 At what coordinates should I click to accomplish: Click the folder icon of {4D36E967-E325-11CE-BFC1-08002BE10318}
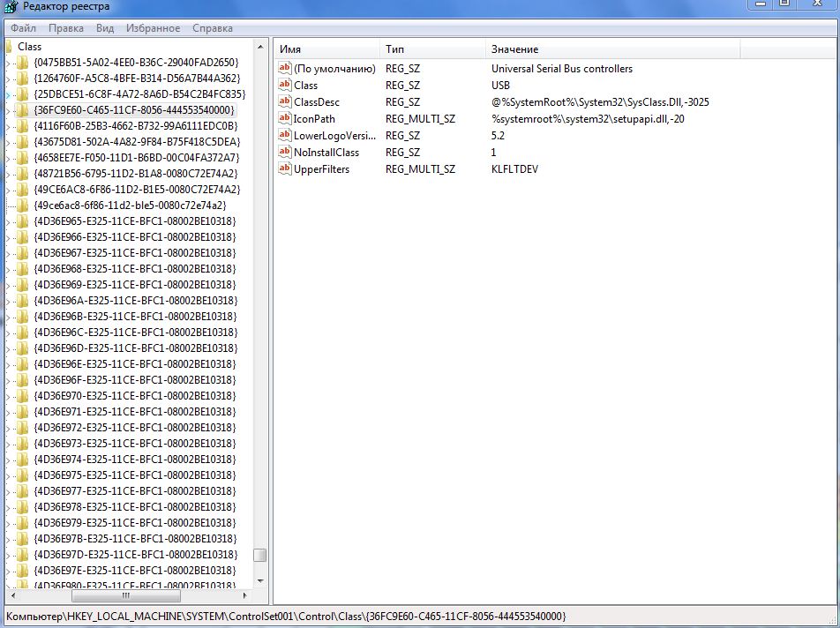22,253
